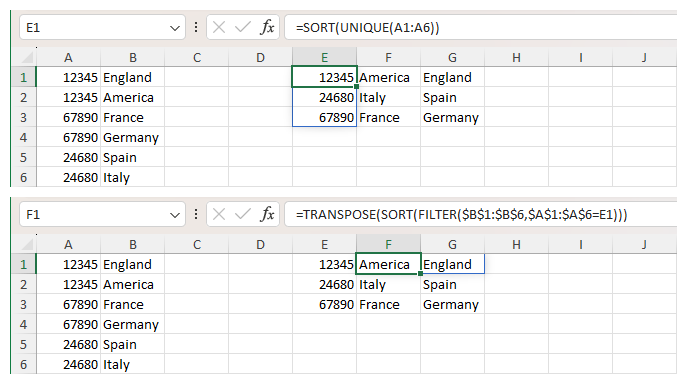Click cell B4 Germany in bottom sheet
The height and width of the screenshot is (384, 687).
133,324
